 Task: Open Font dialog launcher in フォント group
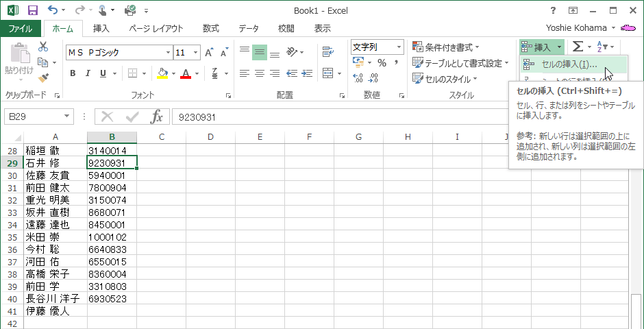(228, 96)
